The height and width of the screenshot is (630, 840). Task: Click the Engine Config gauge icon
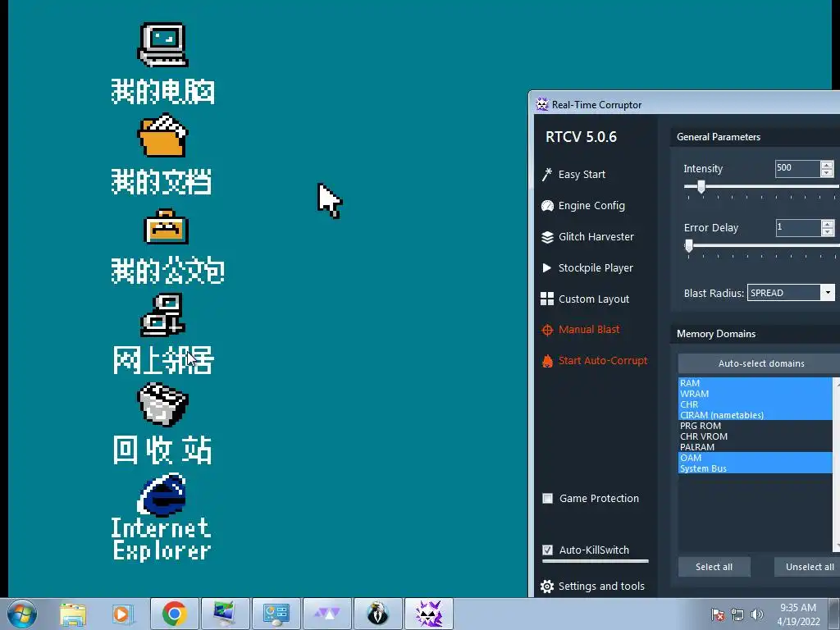(x=547, y=206)
